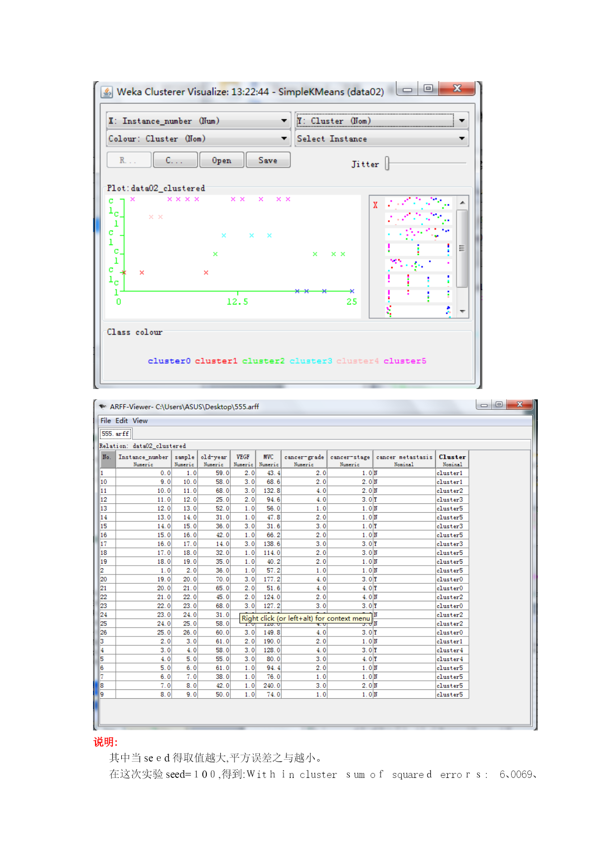Click the Cluster cell in table row No. 1
This screenshot has height=868, width=614.
[452, 473]
